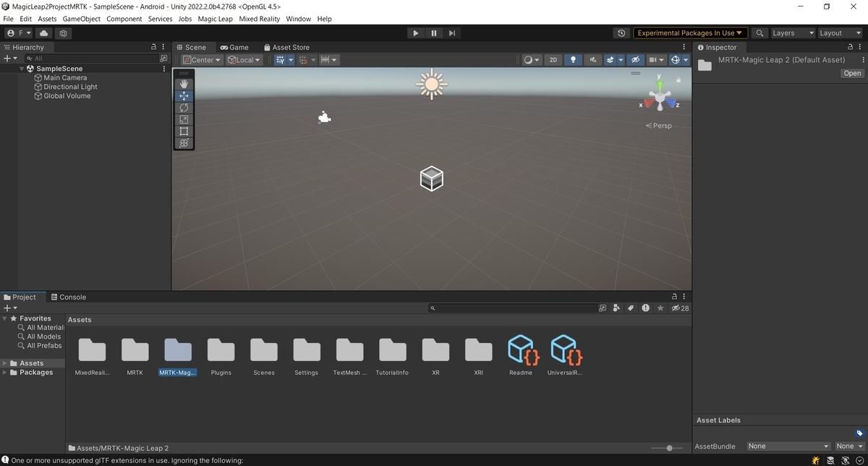Open the bug debugger status bar icon
Viewport: 868px width, 466px height.
point(816,460)
